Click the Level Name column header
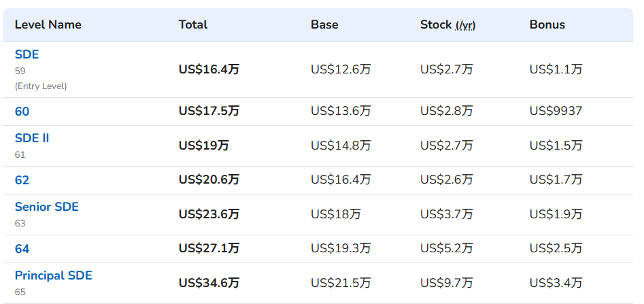Image resolution: width=644 pixels, height=304 pixels. coord(48,24)
